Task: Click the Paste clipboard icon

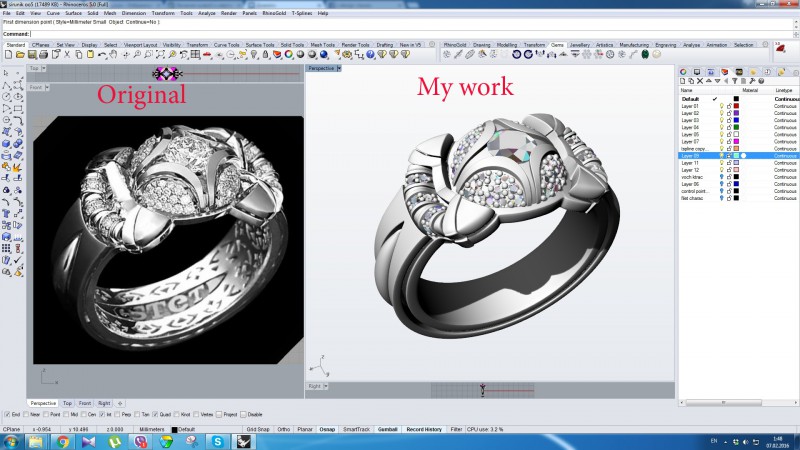Action: (90, 54)
